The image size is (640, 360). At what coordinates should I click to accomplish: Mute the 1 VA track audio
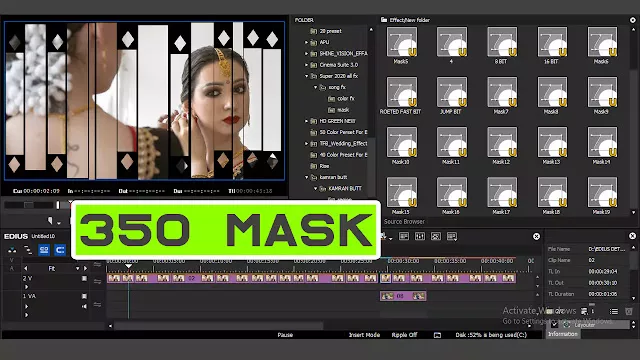click(84, 306)
